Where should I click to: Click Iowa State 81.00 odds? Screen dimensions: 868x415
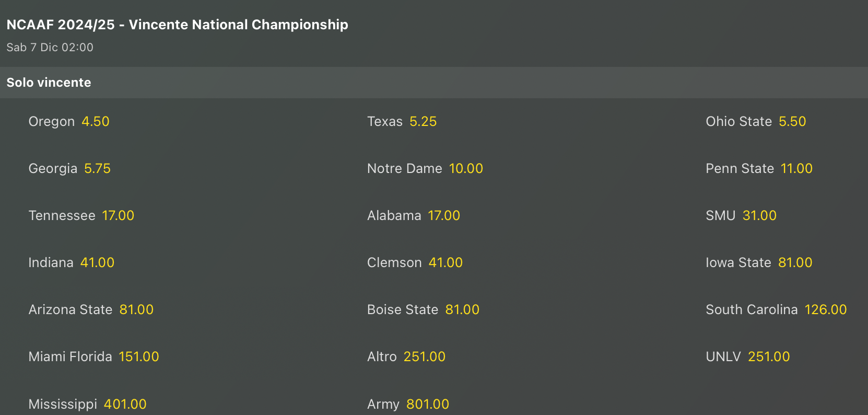[759, 263]
